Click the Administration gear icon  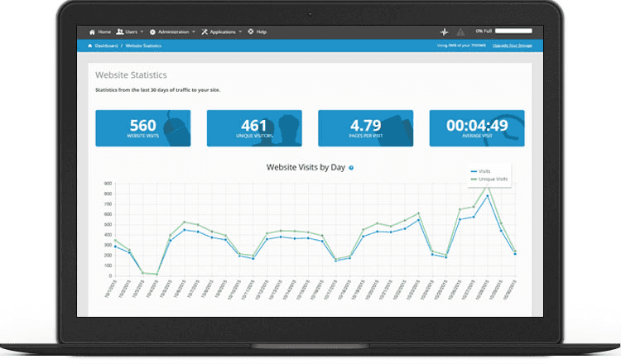click(x=152, y=31)
